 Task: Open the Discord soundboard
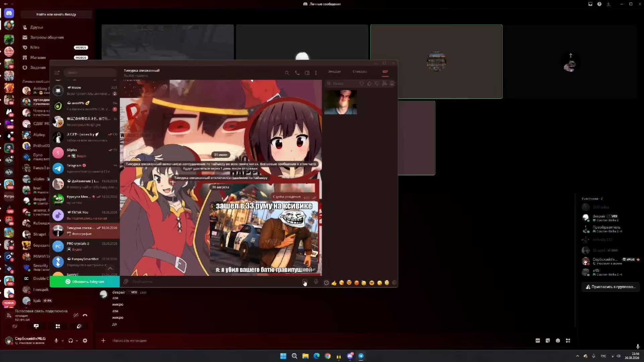79,326
